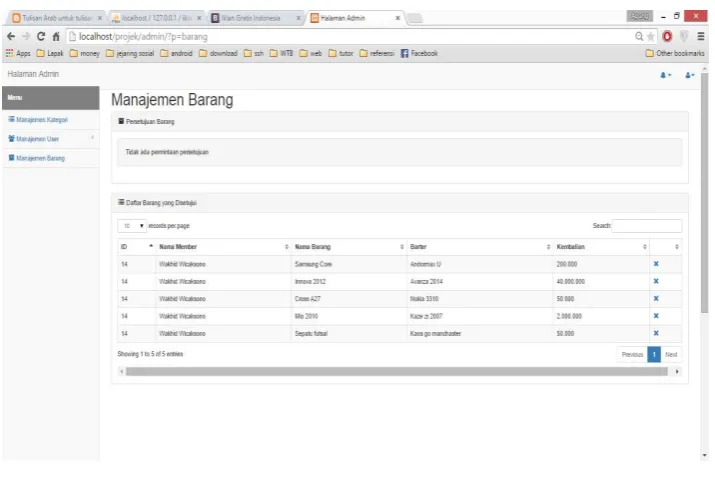Screen dimensions: 715x484
Task: Click the zoom magnifier icon in address bar
Action: point(639,36)
